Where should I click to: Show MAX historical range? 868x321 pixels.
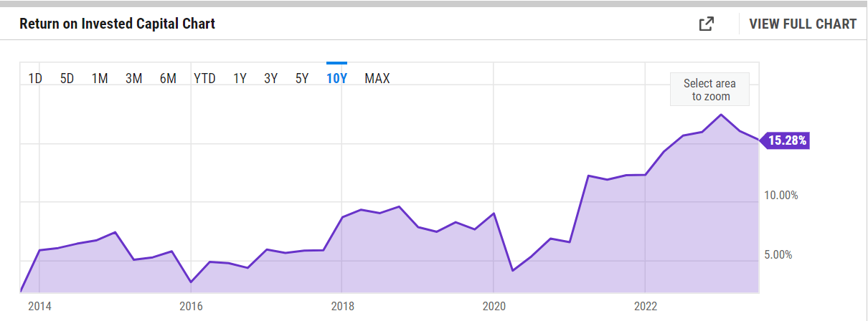(x=377, y=79)
